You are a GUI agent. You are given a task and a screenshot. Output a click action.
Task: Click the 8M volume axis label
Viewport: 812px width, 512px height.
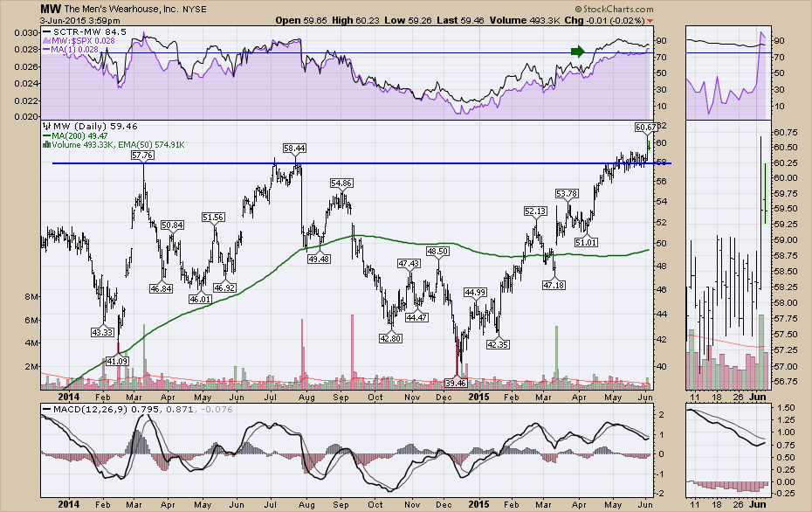click(x=31, y=296)
